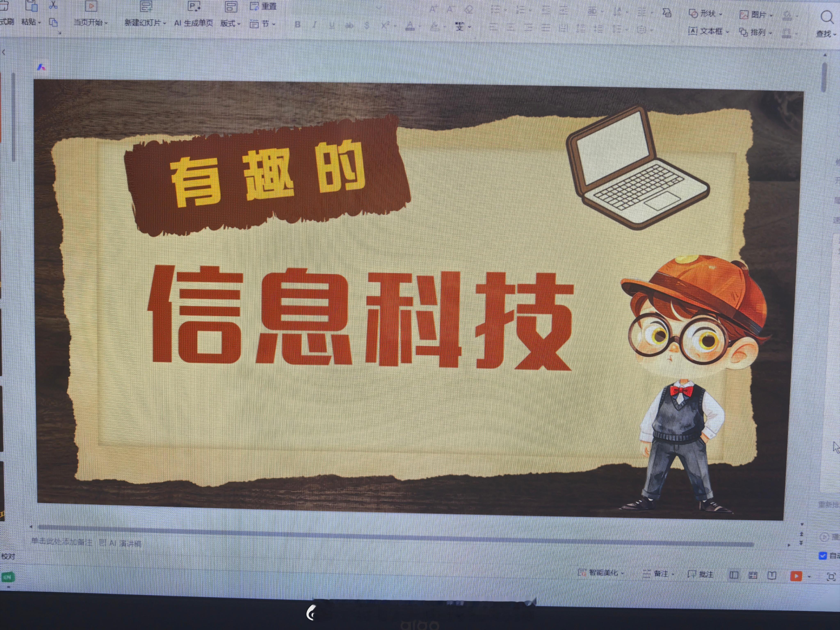Image resolution: width=840 pixels, height=630 pixels.
Task: Toggle the 备注 notes pane button
Action: (x=658, y=574)
